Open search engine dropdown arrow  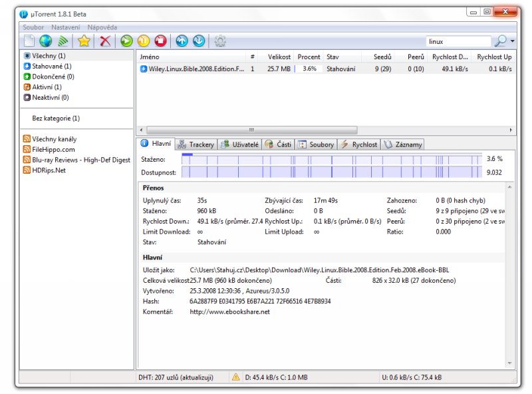pyautogui.click(x=513, y=41)
